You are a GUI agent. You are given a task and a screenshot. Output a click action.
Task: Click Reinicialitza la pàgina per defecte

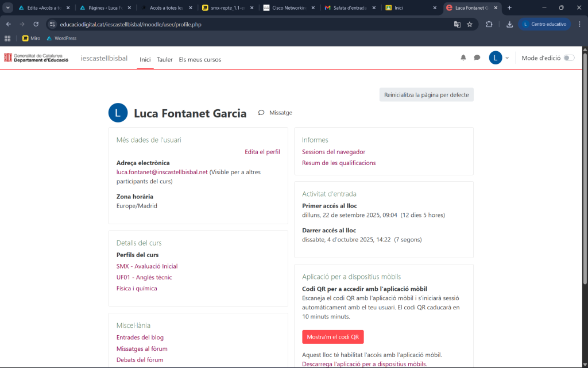426,95
